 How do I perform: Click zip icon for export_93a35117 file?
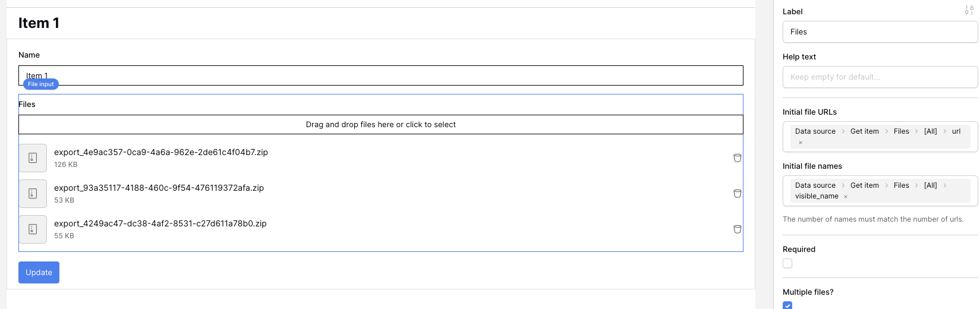tap(33, 194)
